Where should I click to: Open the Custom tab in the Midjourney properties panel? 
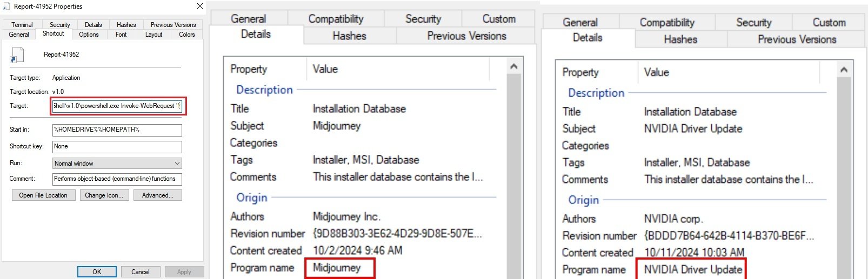(499, 19)
